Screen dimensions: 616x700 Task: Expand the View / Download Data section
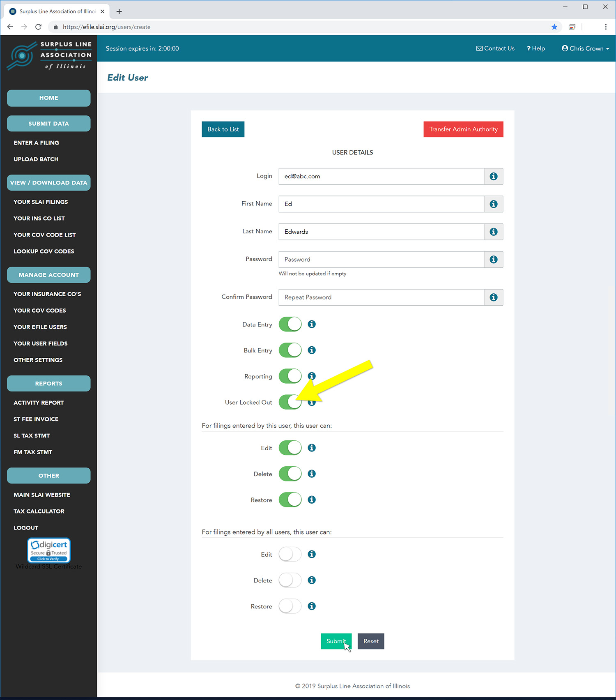tap(49, 183)
